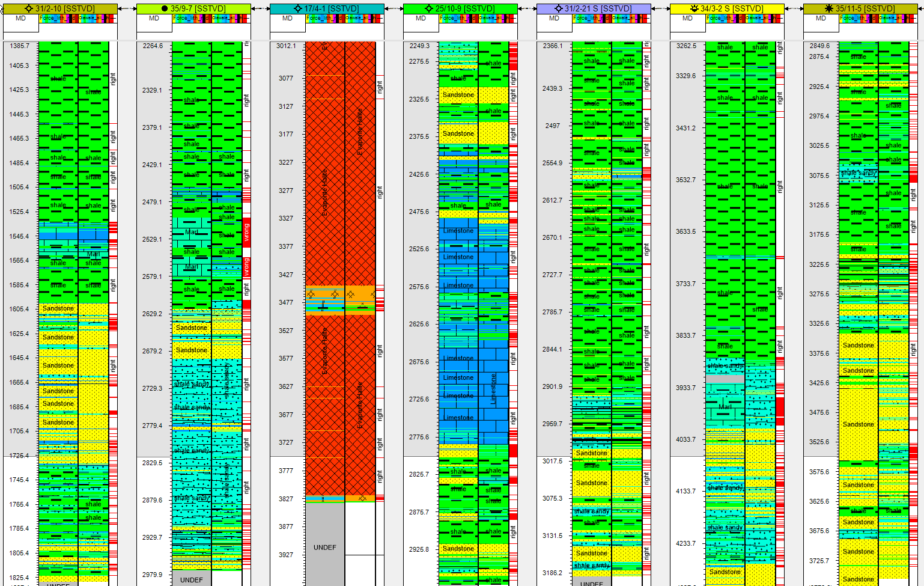Click spacing arrow between 17/4-1 and 25/10-9
This screenshot has height=586, width=924.
pyautogui.click(x=394, y=9)
